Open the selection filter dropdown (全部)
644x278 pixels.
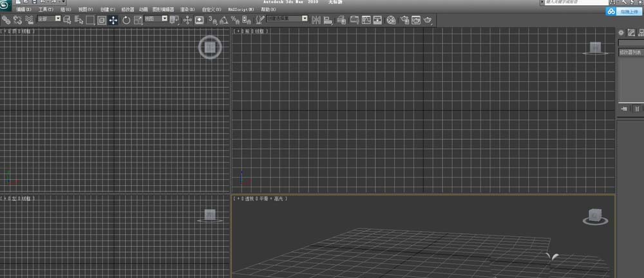tap(49, 19)
